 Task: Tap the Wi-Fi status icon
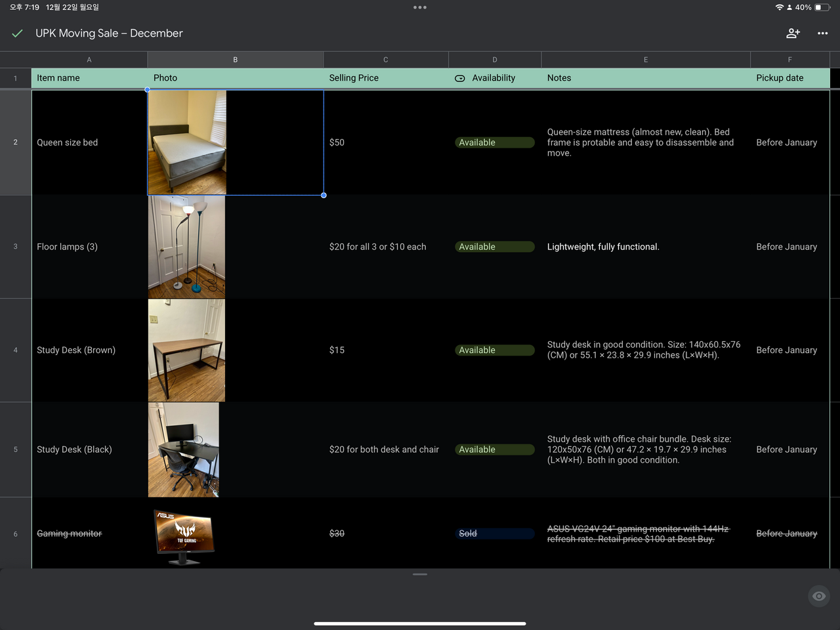[x=779, y=7]
